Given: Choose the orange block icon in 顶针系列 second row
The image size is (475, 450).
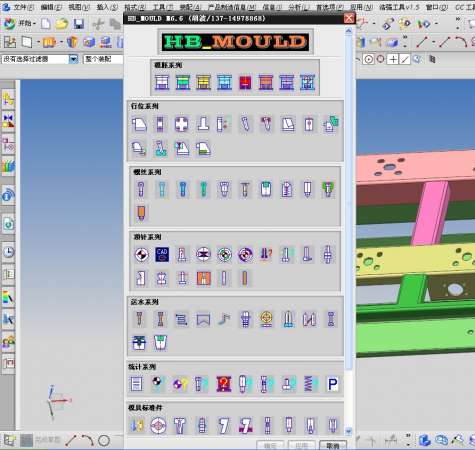Looking at the screenshot, I should 203,278.
